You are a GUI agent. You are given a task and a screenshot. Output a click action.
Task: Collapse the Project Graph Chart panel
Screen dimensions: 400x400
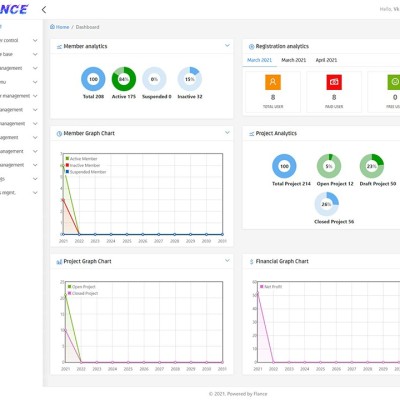(x=227, y=260)
